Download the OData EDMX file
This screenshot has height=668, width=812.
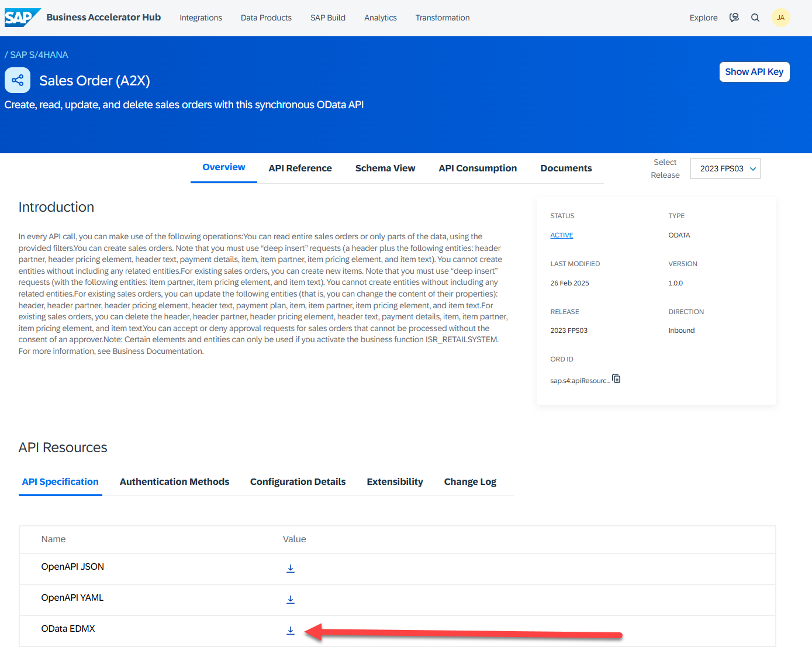tap(291, 631)
